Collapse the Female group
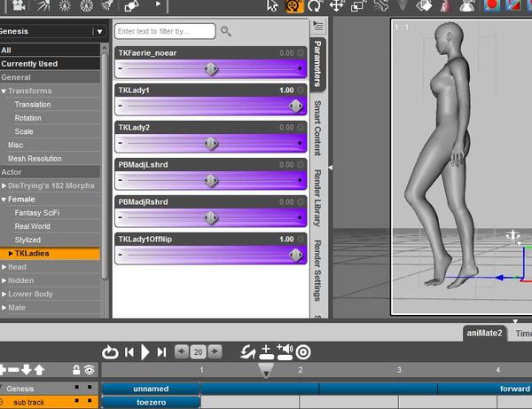Image resolution: width=532 pixels, height=409 pixels. 4,200
